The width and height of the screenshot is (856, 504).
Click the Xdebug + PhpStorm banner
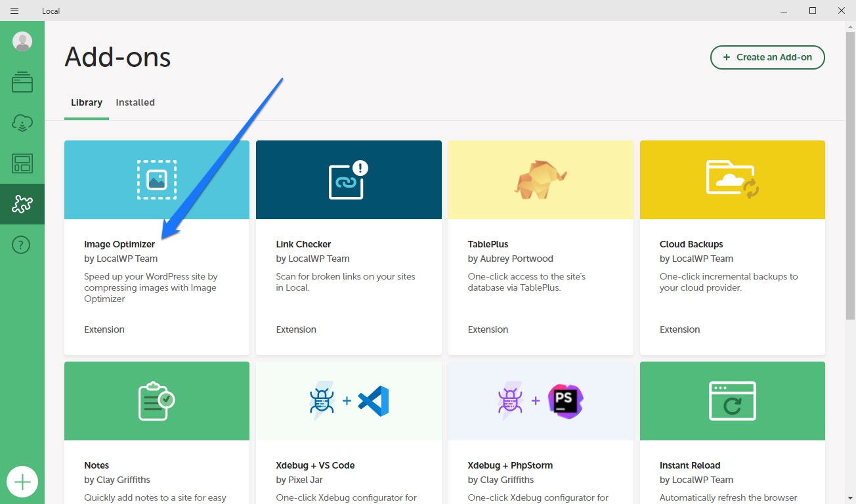[541, 401]
